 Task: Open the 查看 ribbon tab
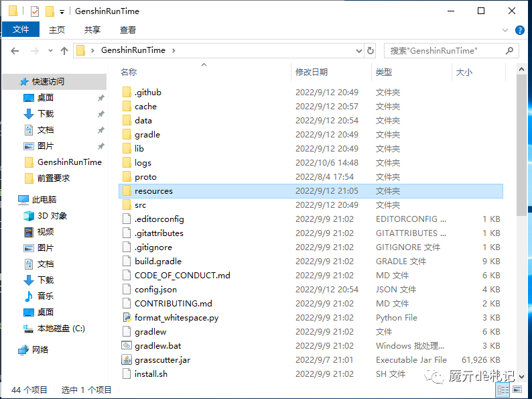[127, 30]
